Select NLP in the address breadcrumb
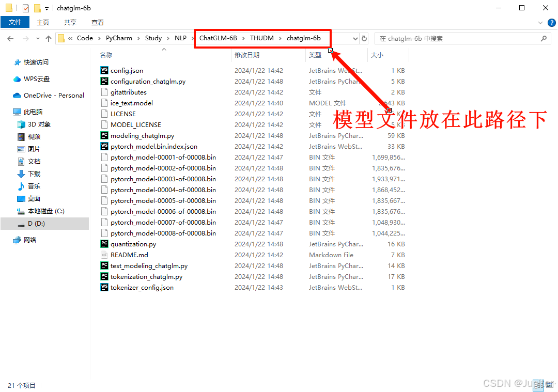The image size is (558, 392). 180,38
